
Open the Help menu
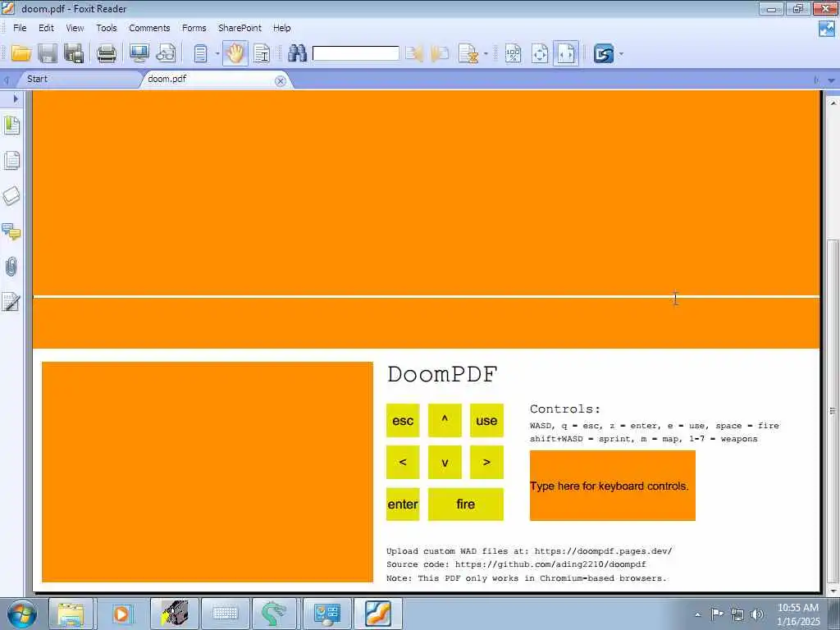[282, 28]
